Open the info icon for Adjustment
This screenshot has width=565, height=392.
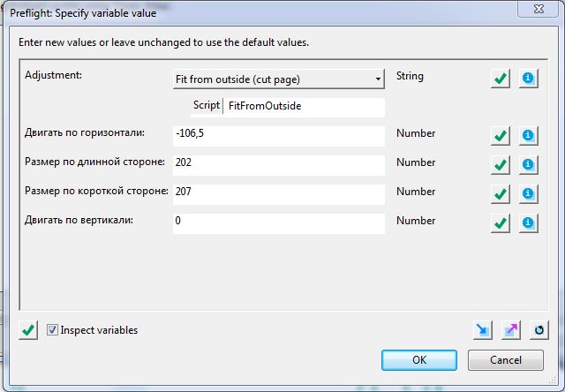[x=529, y=79]
